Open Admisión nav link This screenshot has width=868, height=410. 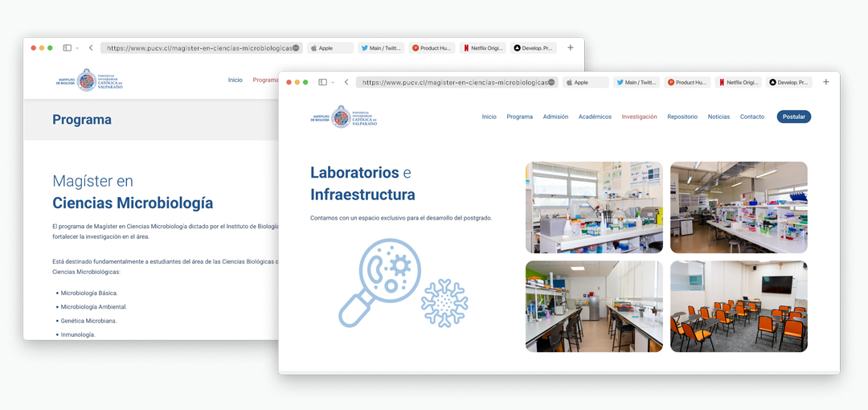click(555, 117)
